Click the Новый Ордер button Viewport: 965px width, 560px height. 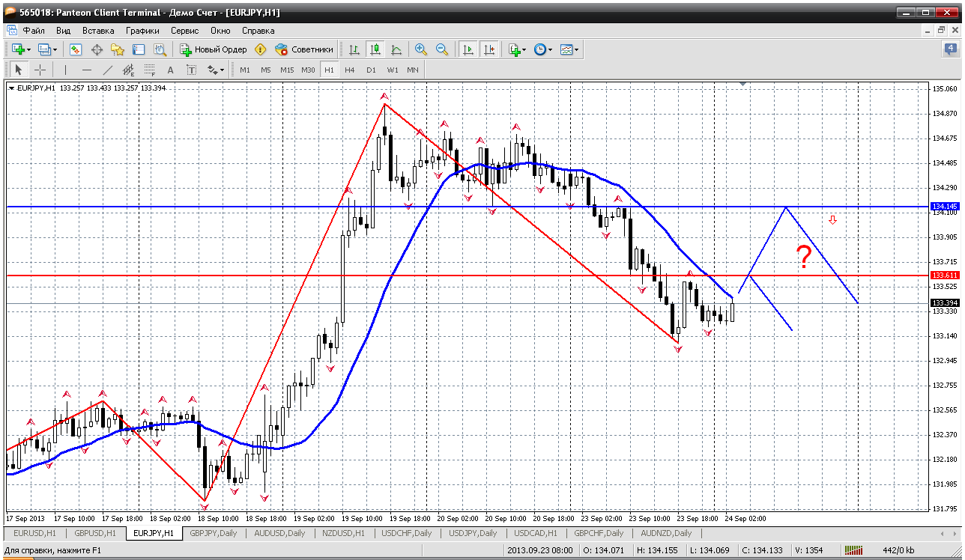(214, 49)
